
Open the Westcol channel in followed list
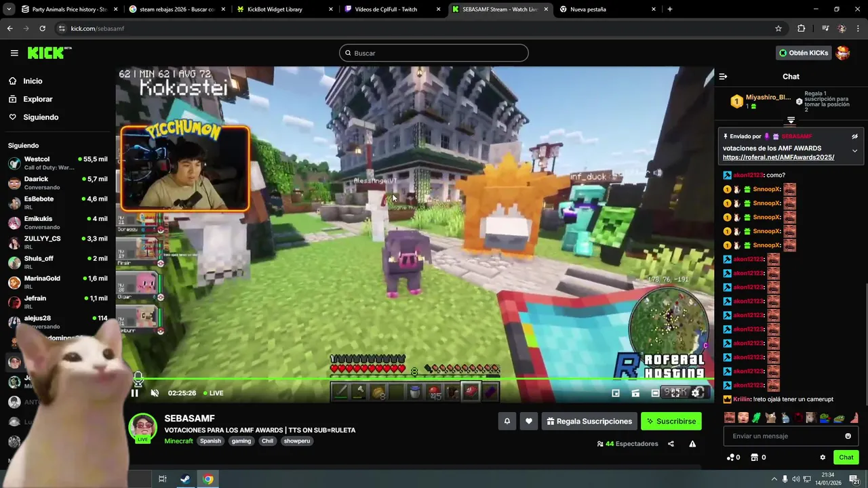pyautogui.click(x=58, y=163)
